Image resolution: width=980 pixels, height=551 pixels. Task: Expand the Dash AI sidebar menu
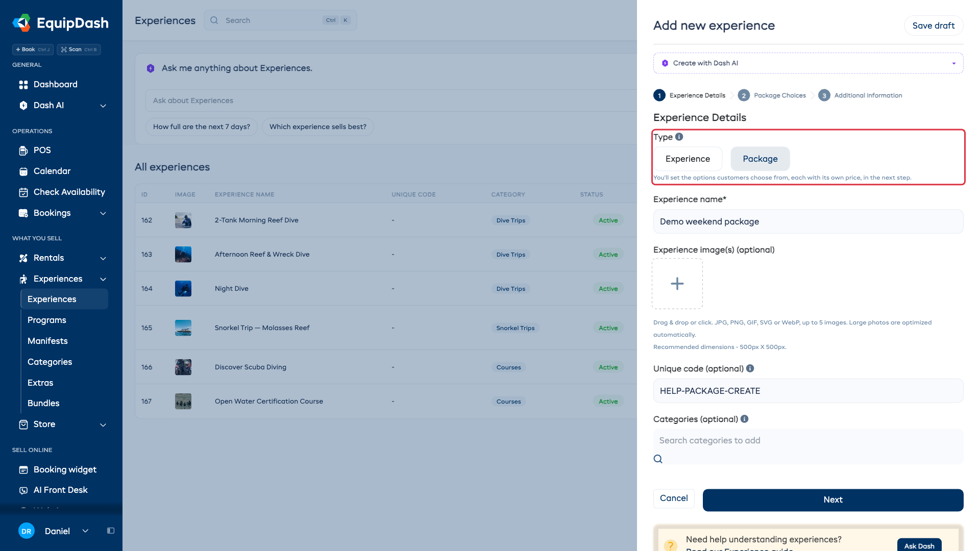[103, 106]
